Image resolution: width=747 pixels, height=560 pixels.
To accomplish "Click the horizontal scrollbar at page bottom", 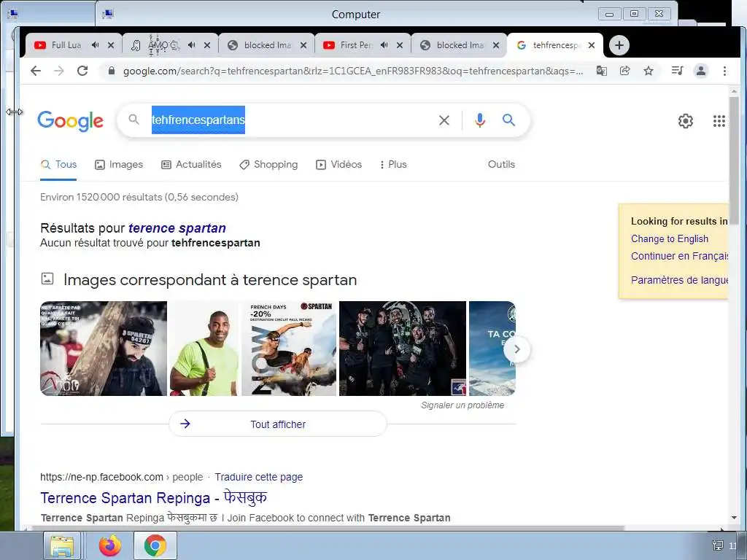I will [x=329, y=528].
